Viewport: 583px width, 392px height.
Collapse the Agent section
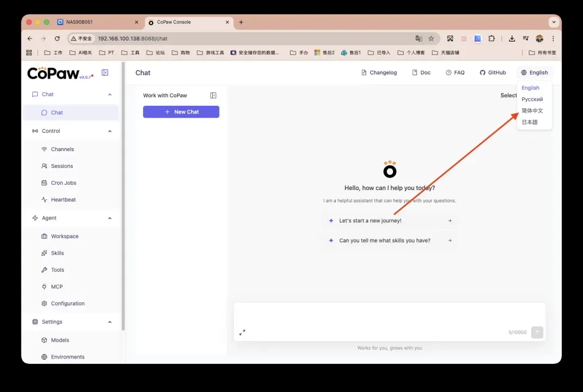(x=110, y=218)
